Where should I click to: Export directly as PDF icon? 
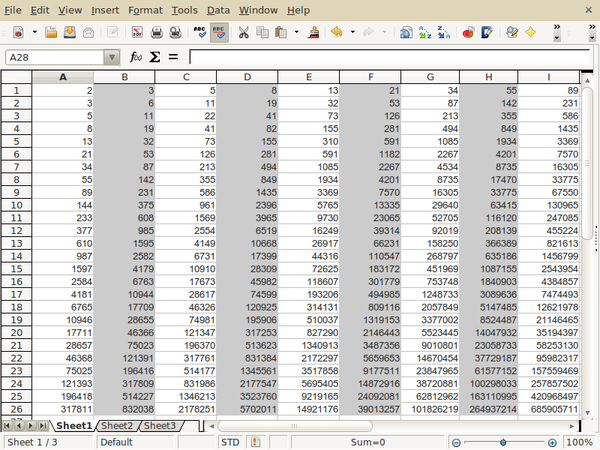[137, 33]
